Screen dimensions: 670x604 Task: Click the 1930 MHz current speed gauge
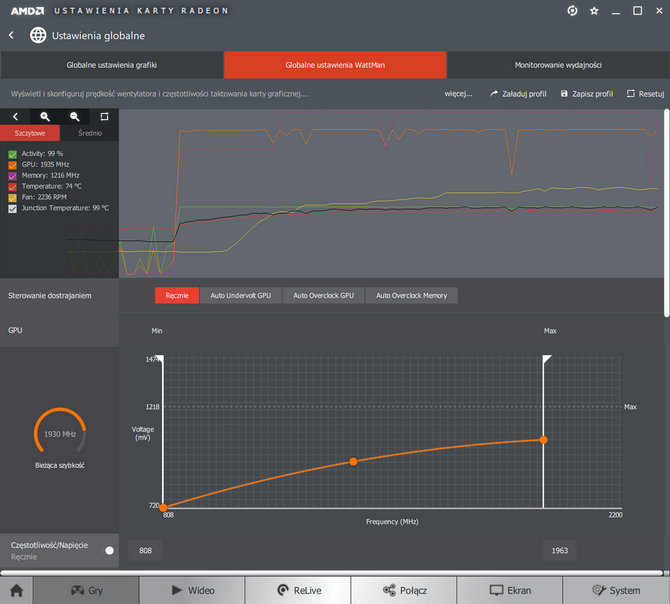(60, 431)
